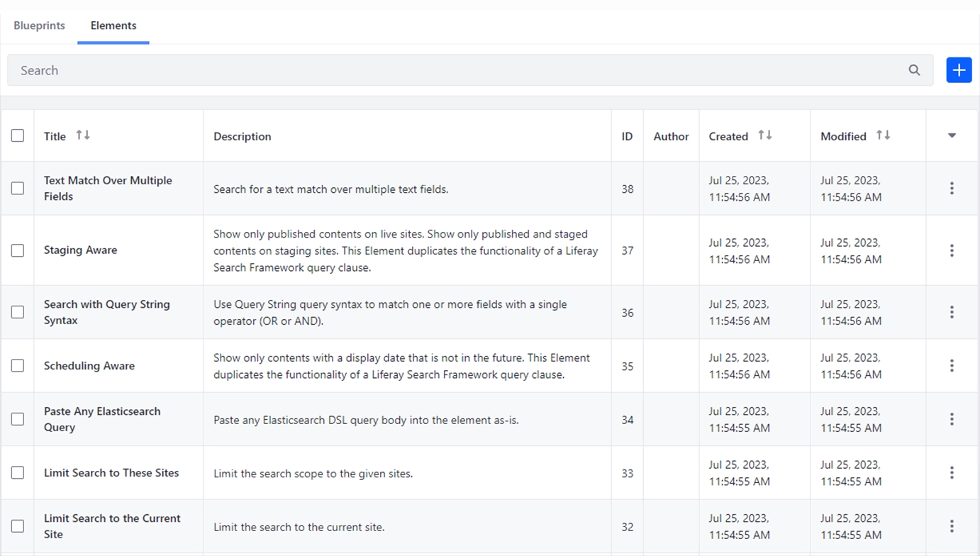Viewport: 980px width, 556px height.
Task: Click the Author column header
Action: coord(671,136)
